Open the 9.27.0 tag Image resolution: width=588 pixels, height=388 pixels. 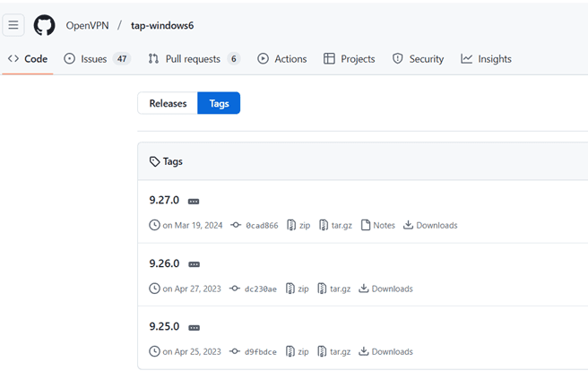(x=164, y=200)
